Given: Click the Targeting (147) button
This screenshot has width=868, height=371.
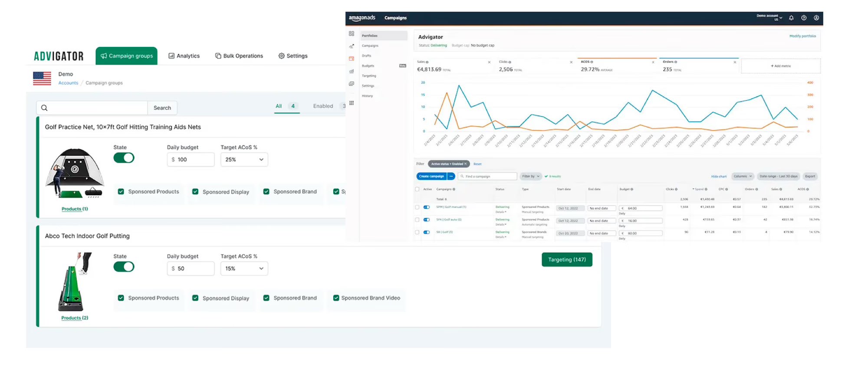Looking at the screenshot, I should click(567, 259).
